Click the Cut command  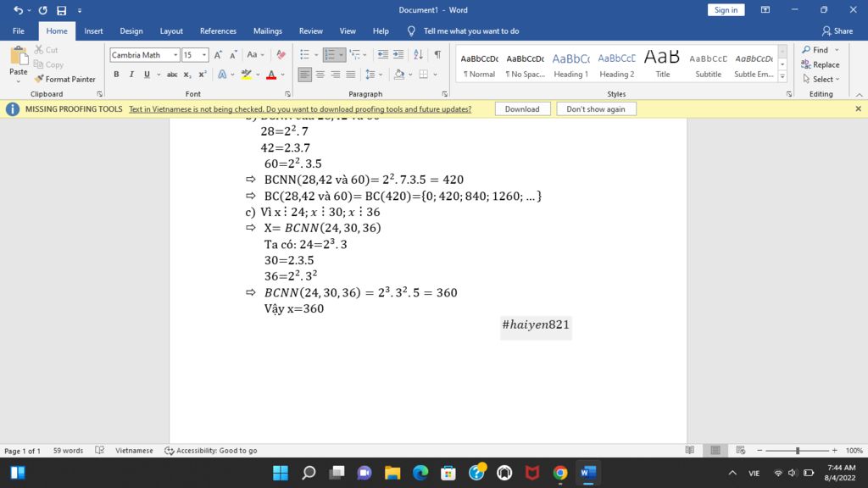pyautogui.click(x=46, y=50)
